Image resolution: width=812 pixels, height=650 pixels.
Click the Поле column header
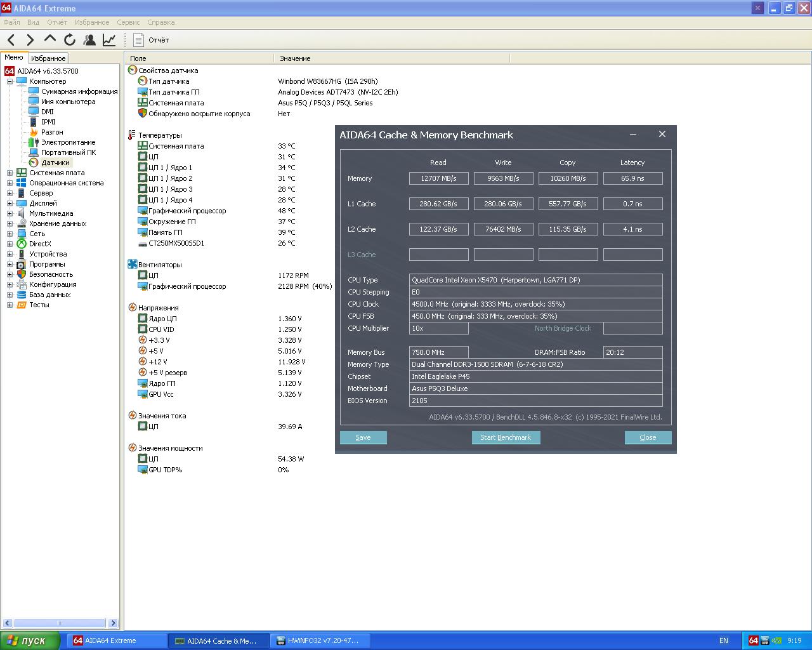[x=199, y=58]
